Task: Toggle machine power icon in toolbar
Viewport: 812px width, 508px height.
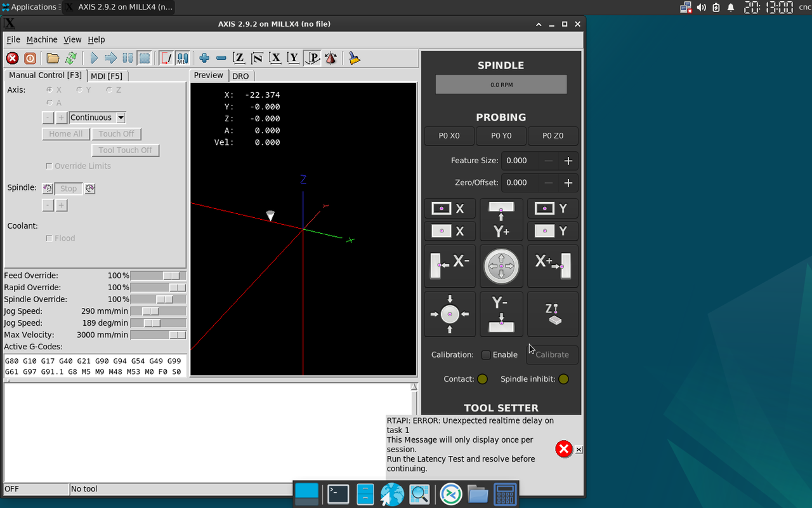Action: point(30,58)
